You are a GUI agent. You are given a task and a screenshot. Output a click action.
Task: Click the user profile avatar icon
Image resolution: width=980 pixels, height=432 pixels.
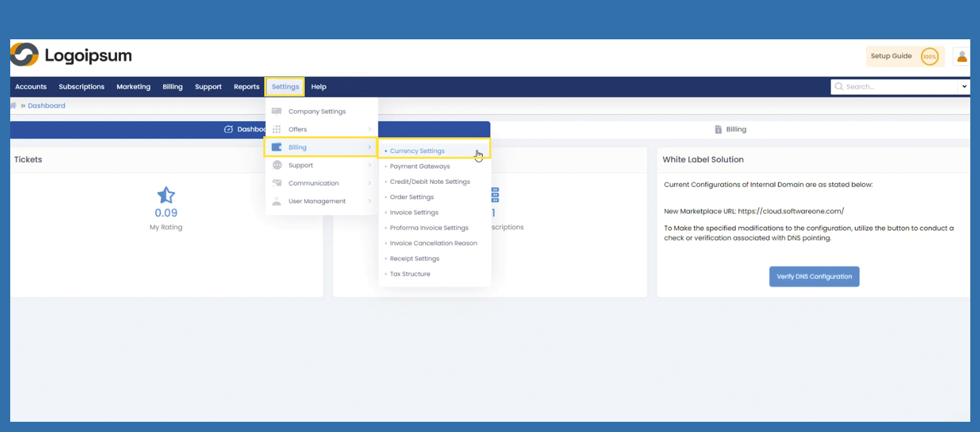[962, 57]
